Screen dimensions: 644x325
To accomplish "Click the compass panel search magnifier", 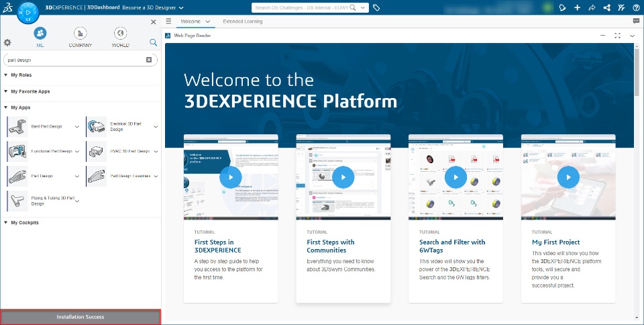I will (x=153, y=42).
